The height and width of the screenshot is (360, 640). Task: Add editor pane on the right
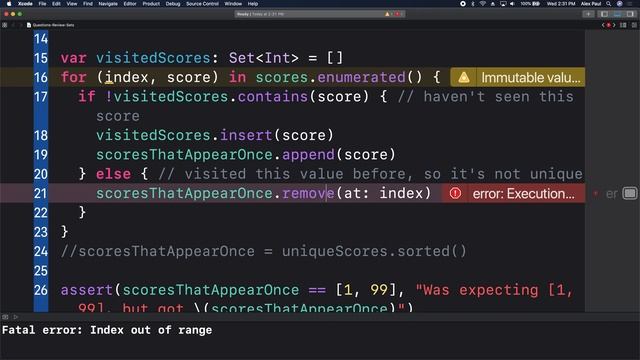(634, 25)
